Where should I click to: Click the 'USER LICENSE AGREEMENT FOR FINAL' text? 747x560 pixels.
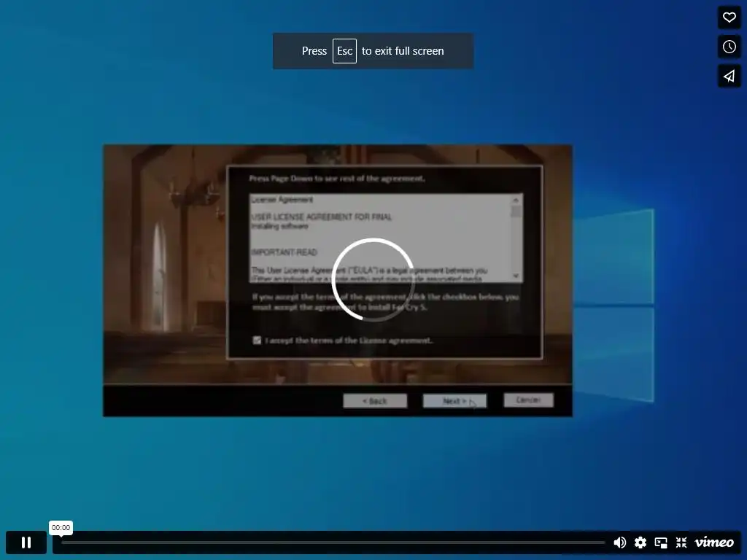click(x=322, y=217)
